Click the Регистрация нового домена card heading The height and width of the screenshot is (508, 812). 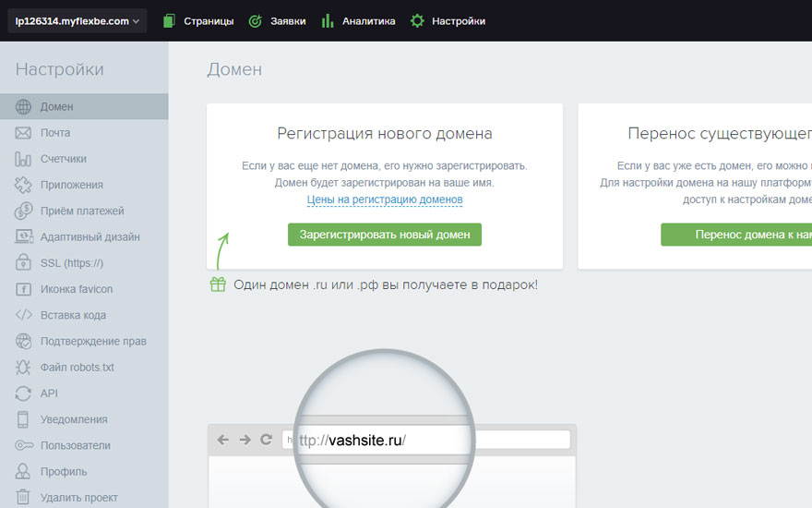tap(385, 134)
